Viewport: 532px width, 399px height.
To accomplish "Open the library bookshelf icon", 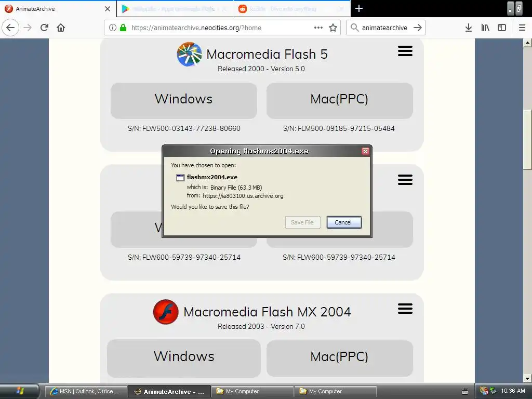I will (x=485, y=28).
